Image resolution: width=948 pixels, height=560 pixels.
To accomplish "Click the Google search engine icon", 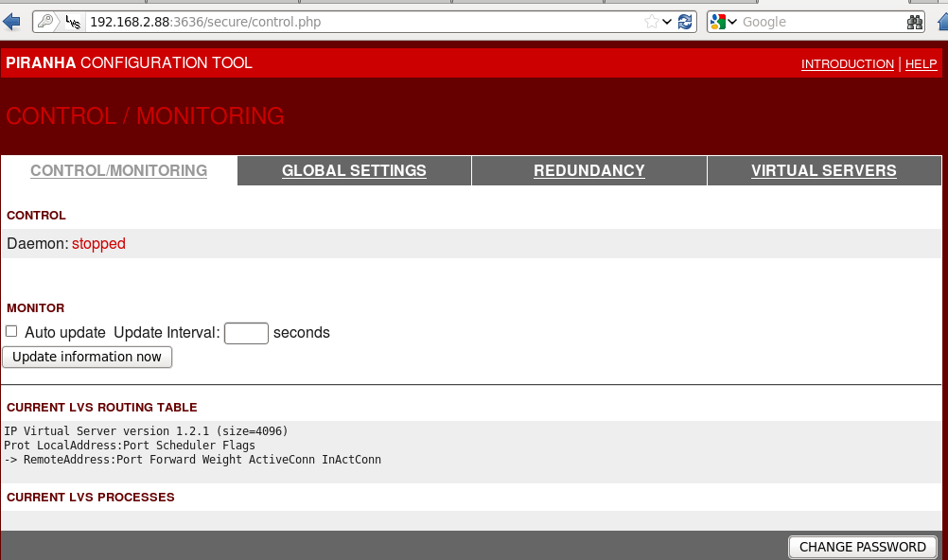I will 718,22.
